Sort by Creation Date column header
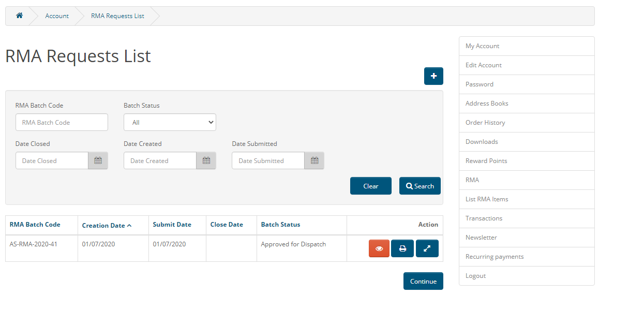644x310 pixels. 107,225
